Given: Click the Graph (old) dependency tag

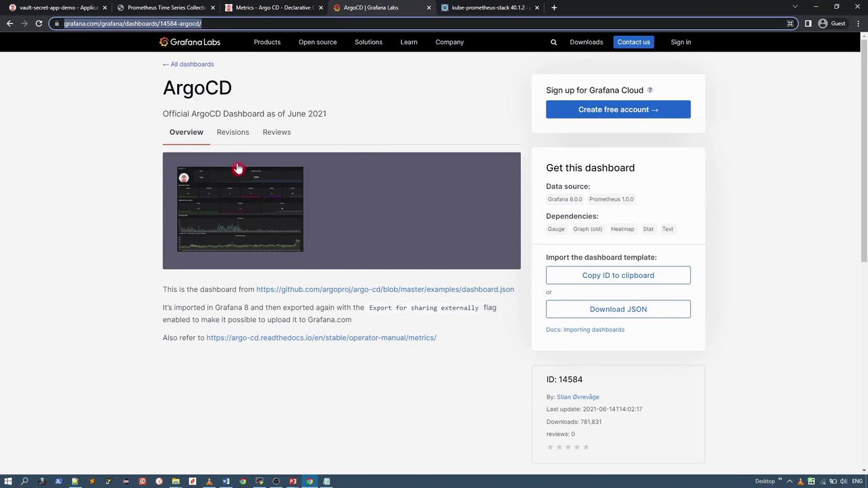Looking at the screenshot, I should pyautogui.click(x=587, y=229).
